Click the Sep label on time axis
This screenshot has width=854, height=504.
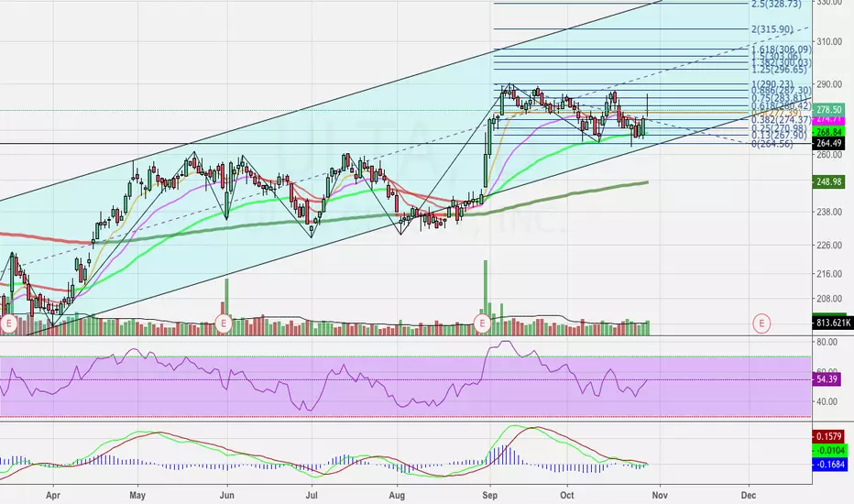[x=490, y=495]
